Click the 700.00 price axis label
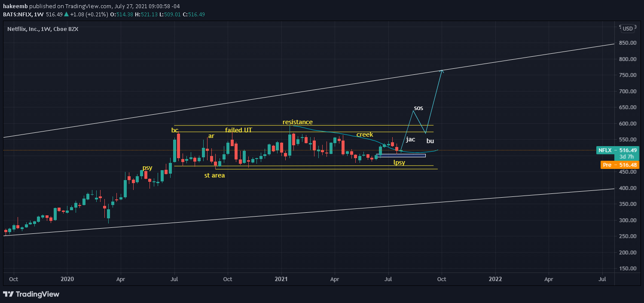Screen dimensions: 644x303 coord(628,92)
